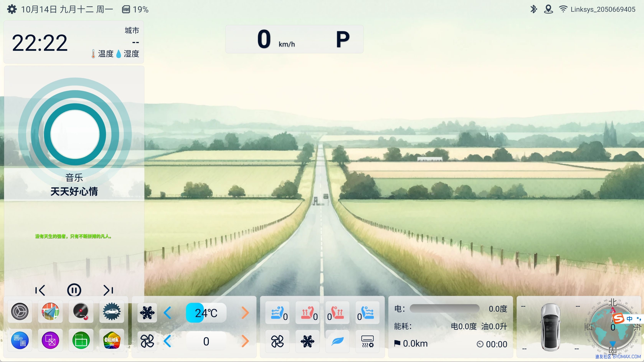Launch the DiLink app
Image resolution: width=644 pixels, height=362 pixels.
tap(111, 340)
